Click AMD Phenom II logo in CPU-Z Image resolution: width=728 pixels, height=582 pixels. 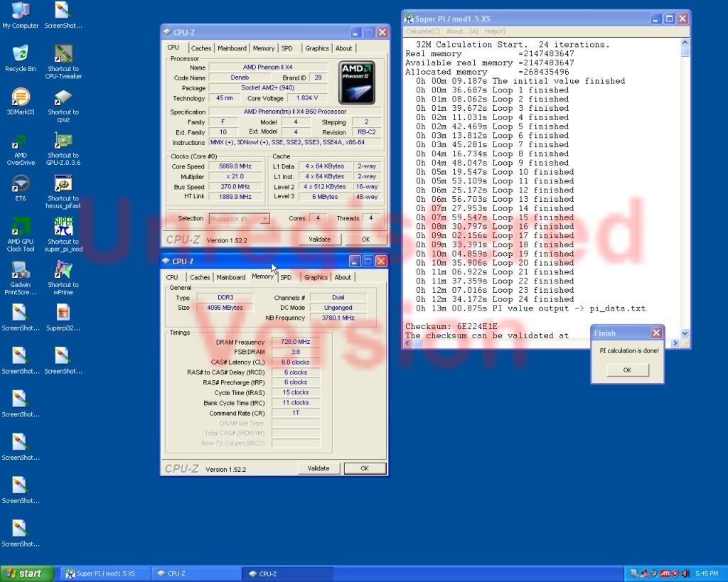point(357,82)
